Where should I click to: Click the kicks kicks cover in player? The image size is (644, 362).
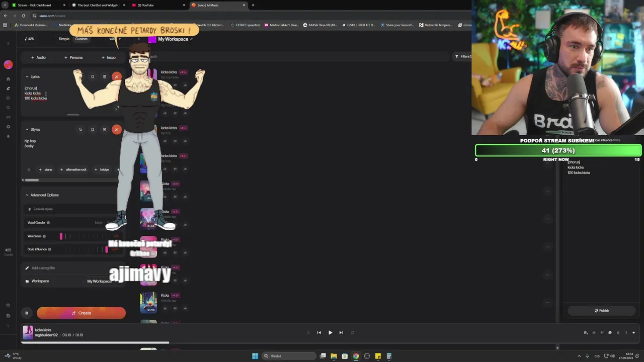[x=28, y=332]
